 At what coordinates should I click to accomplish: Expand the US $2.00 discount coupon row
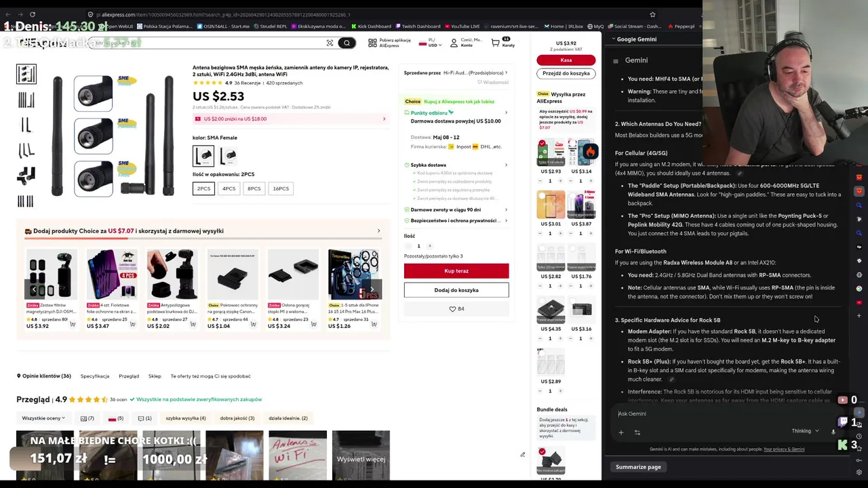click(x=290, y=119)
